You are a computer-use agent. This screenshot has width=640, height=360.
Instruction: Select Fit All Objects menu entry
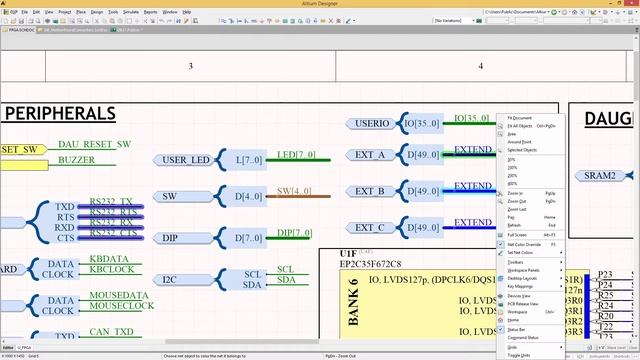point(531,126)
